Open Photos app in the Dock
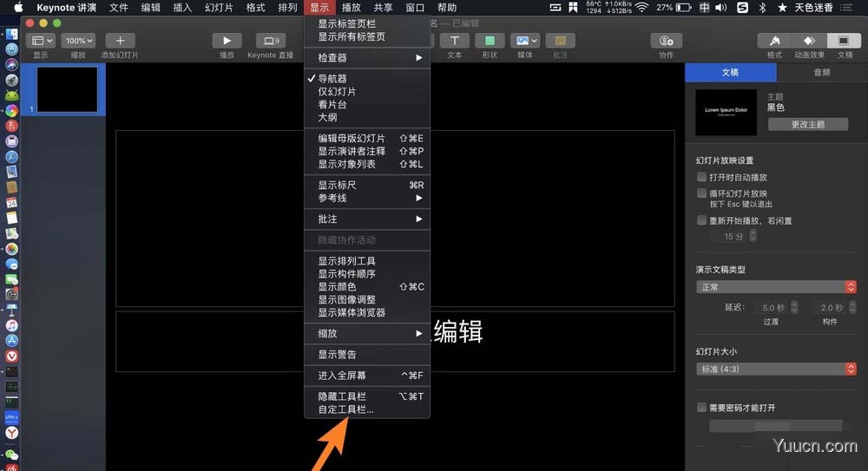868x471 pixels. point(11,248)
